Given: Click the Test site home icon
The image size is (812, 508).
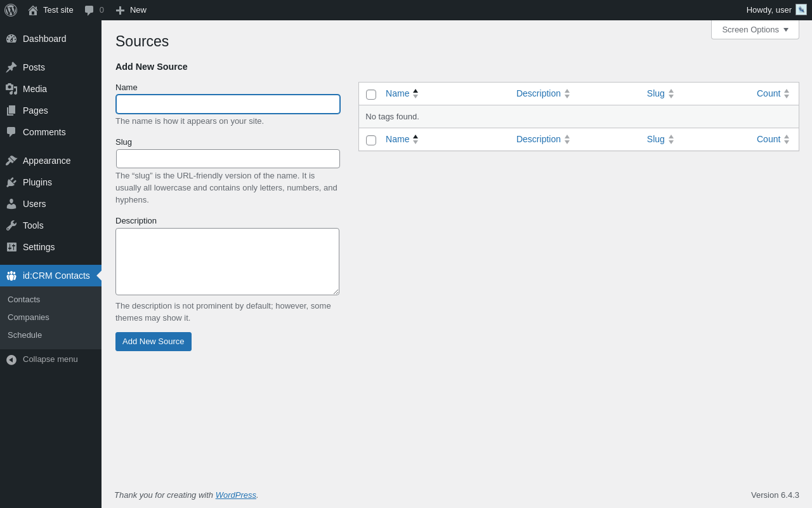Looking at the screenshot, I should [x=33, y=10].
